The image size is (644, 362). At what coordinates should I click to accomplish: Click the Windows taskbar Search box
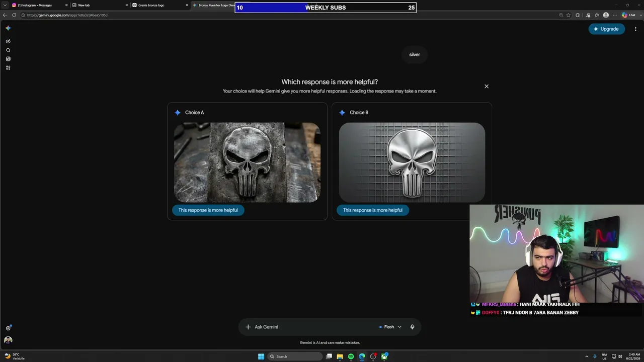pos(295,356)
